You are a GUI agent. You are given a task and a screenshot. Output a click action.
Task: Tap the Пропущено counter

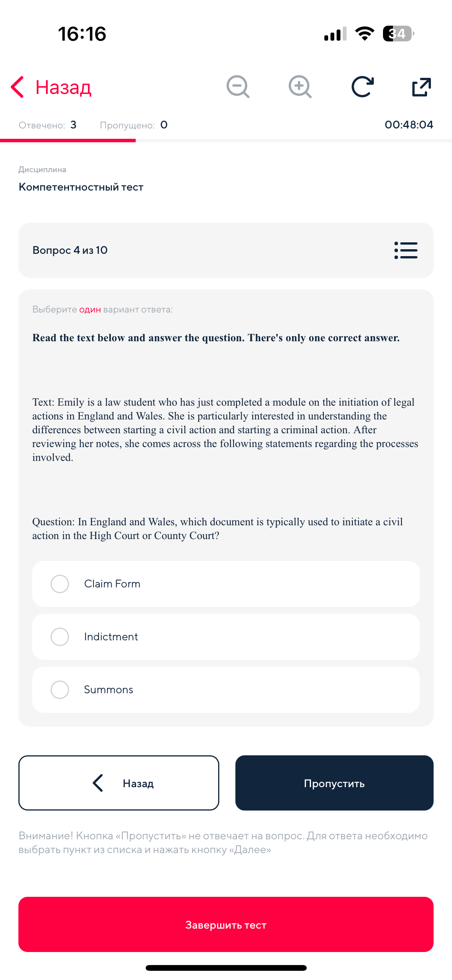tap(133, 125)
